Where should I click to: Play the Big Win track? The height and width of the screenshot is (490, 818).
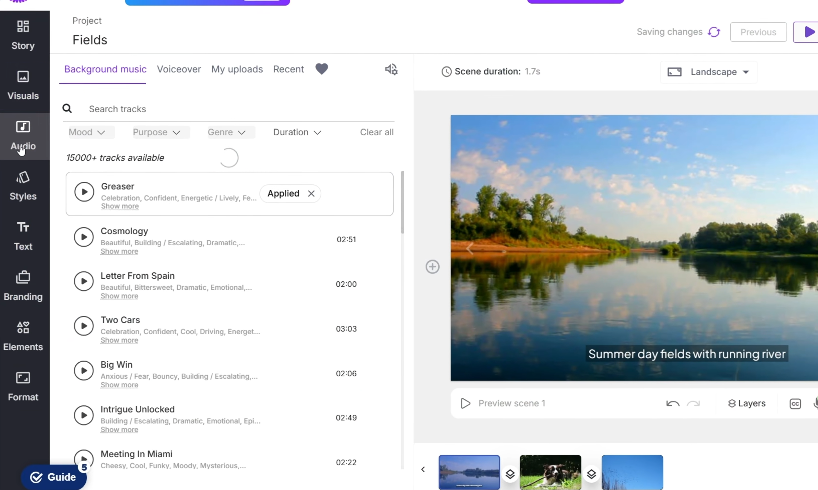[x=83, y=371]
